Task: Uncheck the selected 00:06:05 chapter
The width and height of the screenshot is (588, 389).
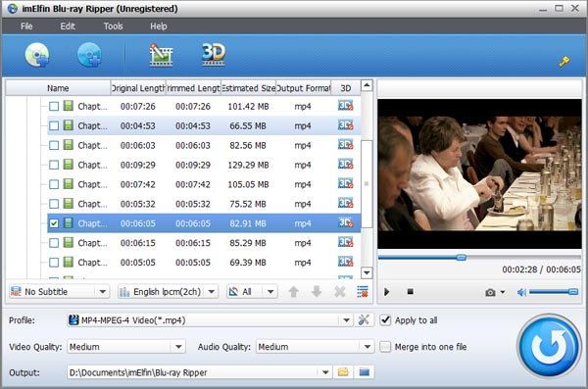Action: (x=54, y=223)
